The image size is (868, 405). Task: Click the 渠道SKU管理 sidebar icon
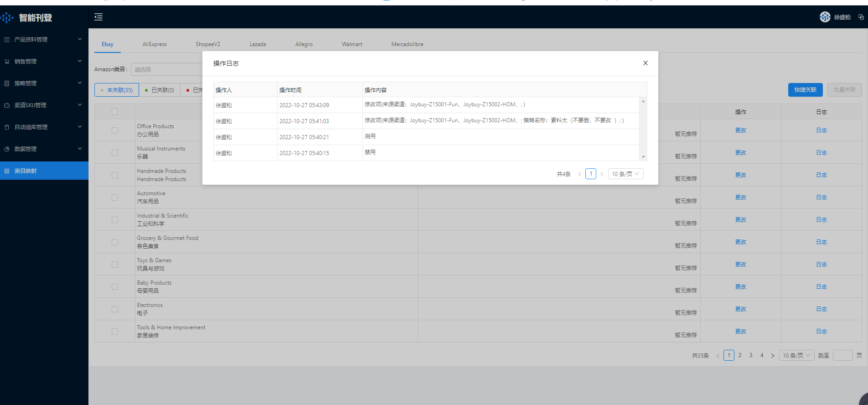pyautogui.click(x=7, y=105)
